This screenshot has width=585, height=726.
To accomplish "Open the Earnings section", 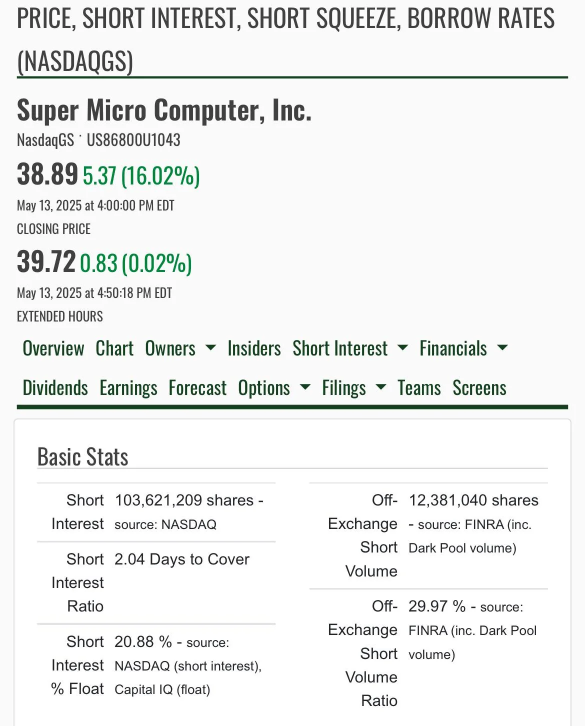I will pyautogui.click(x=128, y=388).
